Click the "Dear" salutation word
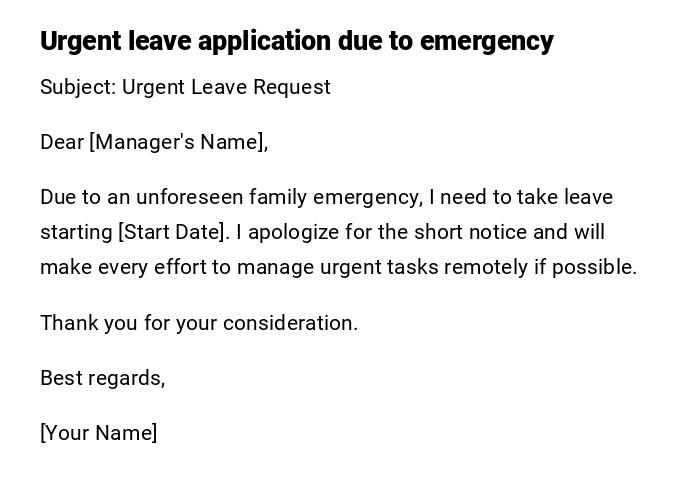The image size is (700, 495). coord(62,142)
